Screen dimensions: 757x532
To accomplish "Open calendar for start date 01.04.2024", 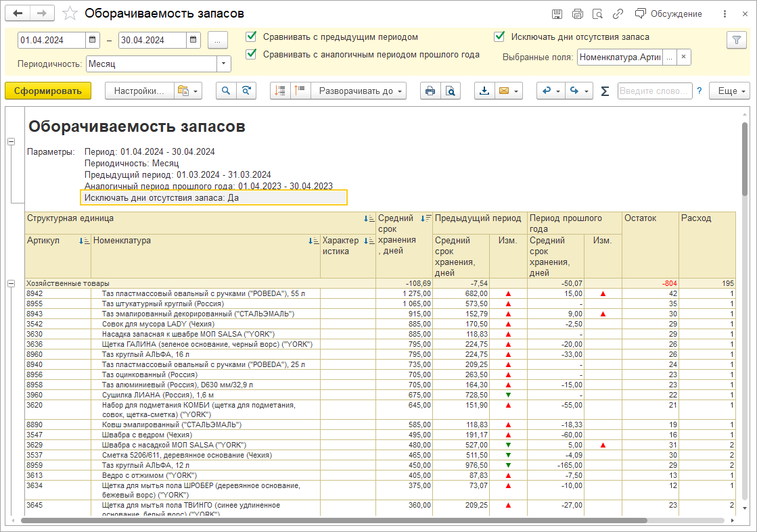I will click(93, 41).
